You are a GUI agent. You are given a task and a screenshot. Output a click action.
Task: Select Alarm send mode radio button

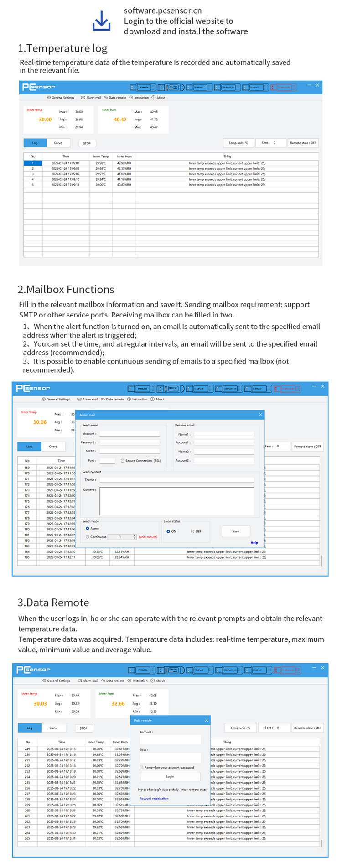pyautogui.click(x=88, y=528)
